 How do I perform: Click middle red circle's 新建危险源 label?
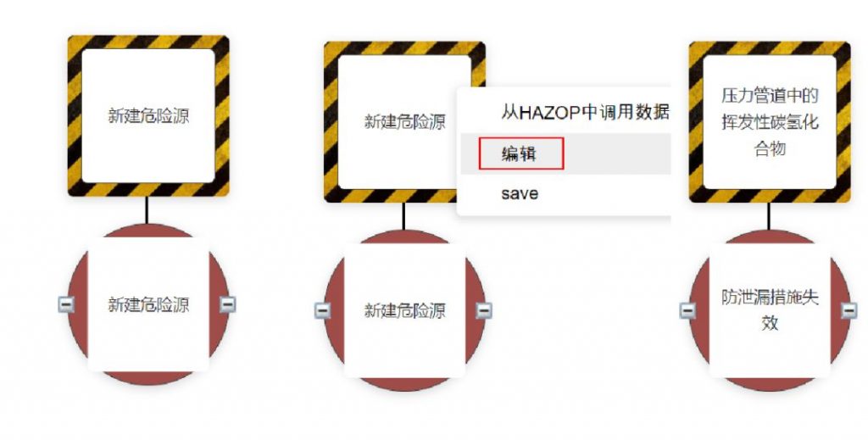click(x=404, y=310)
